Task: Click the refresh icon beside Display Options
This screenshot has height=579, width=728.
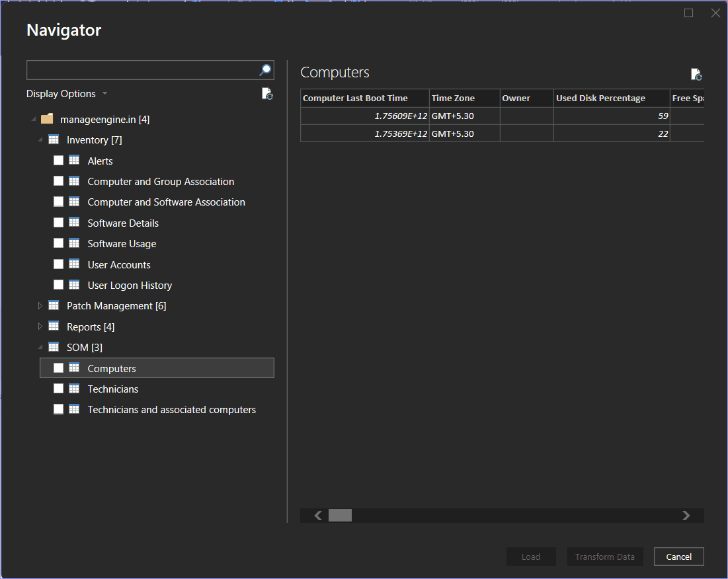Action: pyautogui.click(x=267, y=94)
